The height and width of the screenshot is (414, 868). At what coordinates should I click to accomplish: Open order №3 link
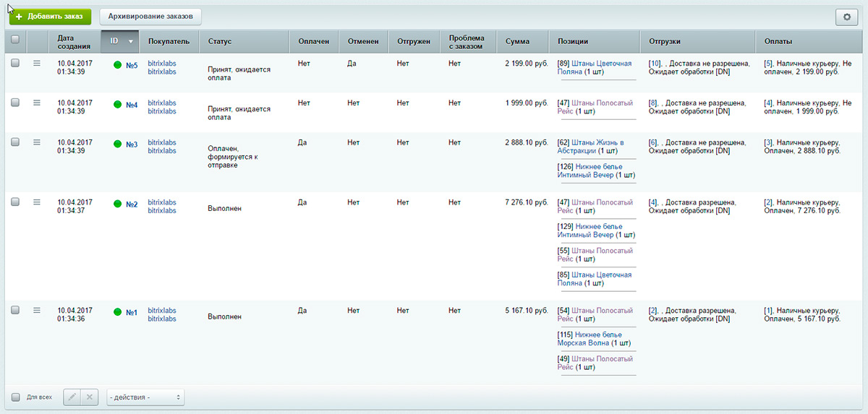[x=132, y=145]
